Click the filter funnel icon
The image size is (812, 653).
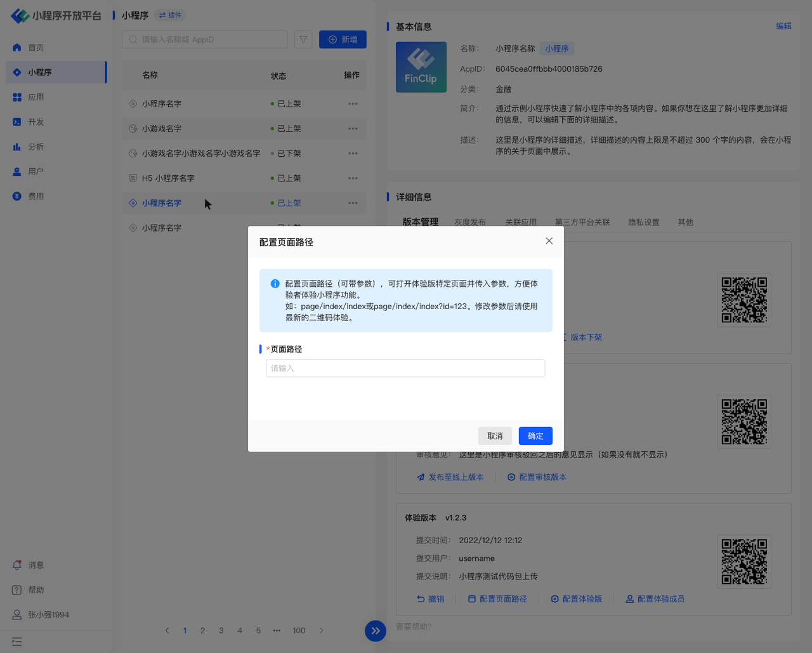pos(303,39)
